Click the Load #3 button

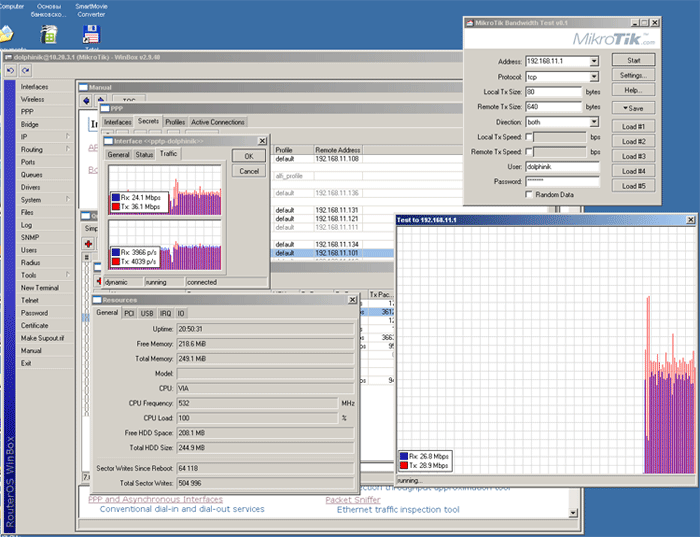point(633,156)
